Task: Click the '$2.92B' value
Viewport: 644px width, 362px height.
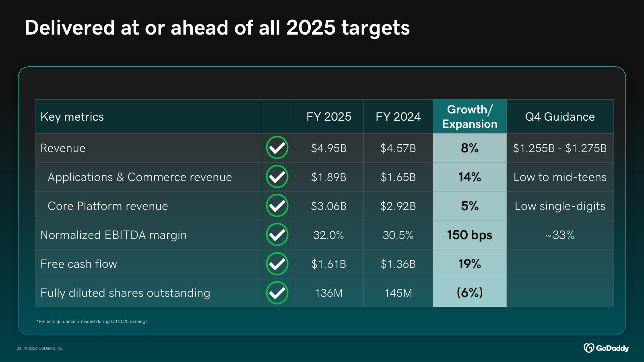Action: coord(398,206)
